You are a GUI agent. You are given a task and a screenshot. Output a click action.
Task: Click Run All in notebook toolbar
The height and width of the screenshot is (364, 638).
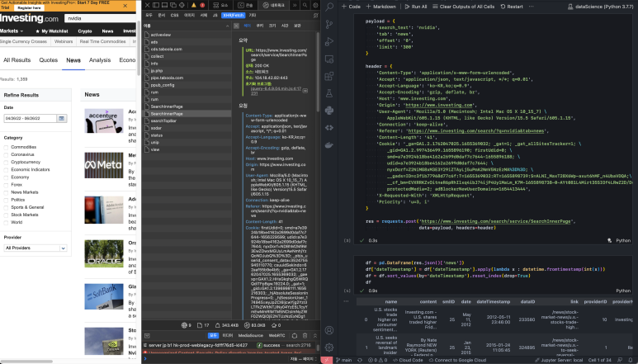click(416, 7)
